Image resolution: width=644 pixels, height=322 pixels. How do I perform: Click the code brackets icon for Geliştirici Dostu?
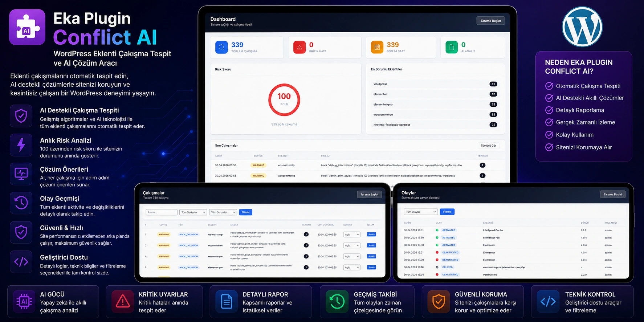click(21, 262)
